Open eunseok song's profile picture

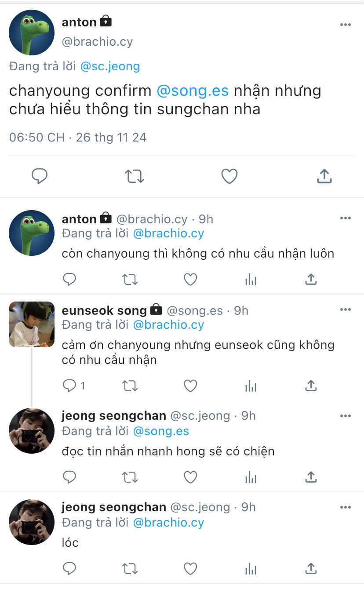point(32,324)
